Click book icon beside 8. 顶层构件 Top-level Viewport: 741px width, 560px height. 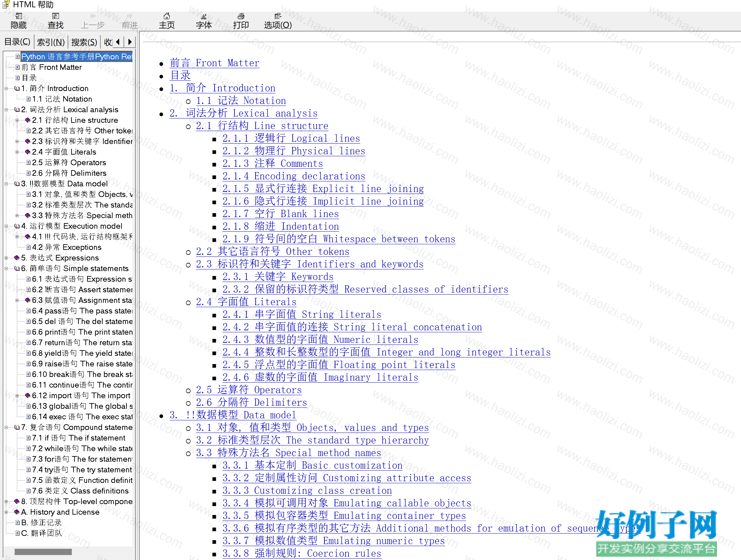[x=17, y=501]
